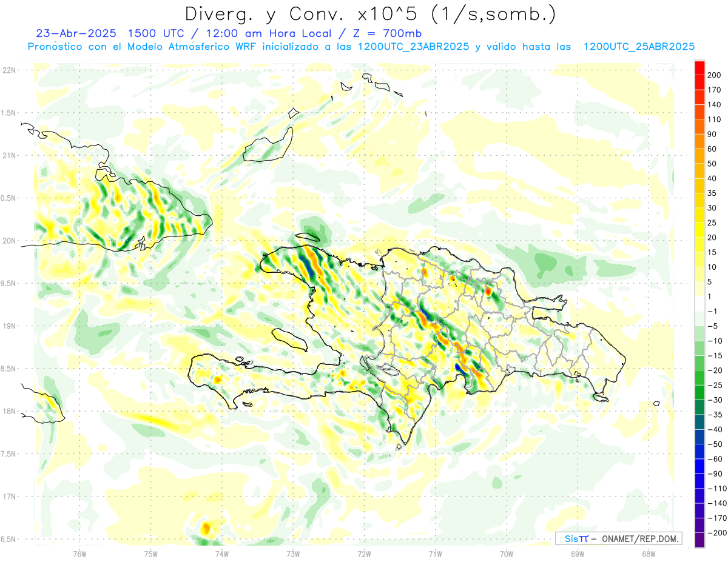
Task: Click the '-200' colorbar value
Action: [716, 533]
